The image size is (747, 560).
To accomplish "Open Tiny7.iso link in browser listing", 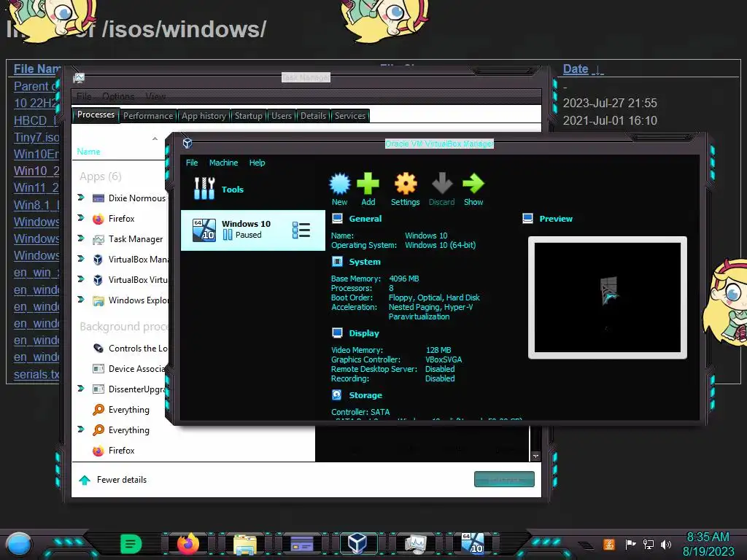I will [36, 137].
